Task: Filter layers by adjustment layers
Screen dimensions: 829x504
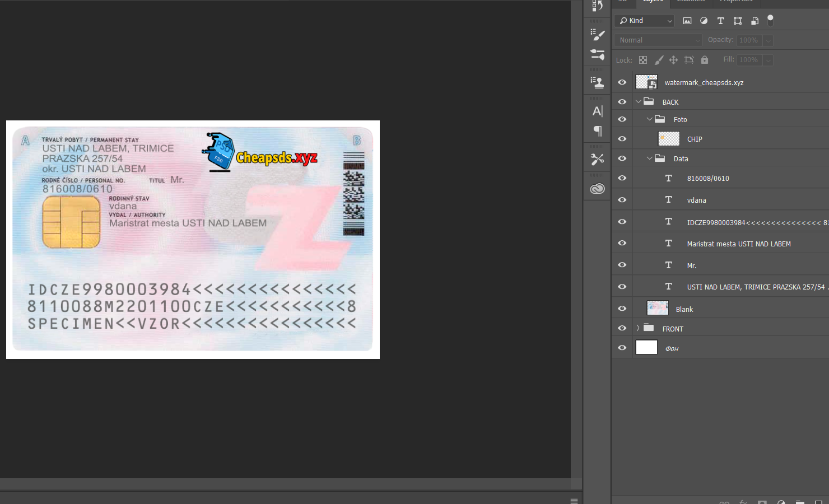Action: [704, 21]
